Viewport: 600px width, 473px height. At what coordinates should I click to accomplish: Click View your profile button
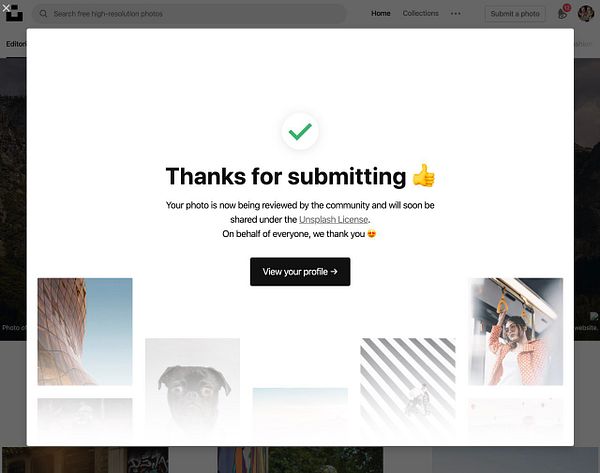tap(300, 272)
